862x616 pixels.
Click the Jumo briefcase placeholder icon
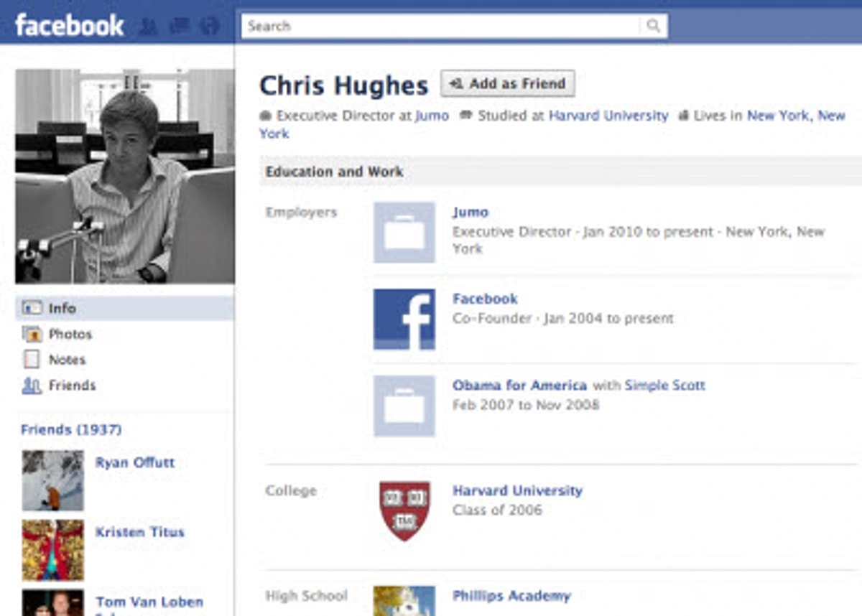pyautogui.click(x=404, y=232)
